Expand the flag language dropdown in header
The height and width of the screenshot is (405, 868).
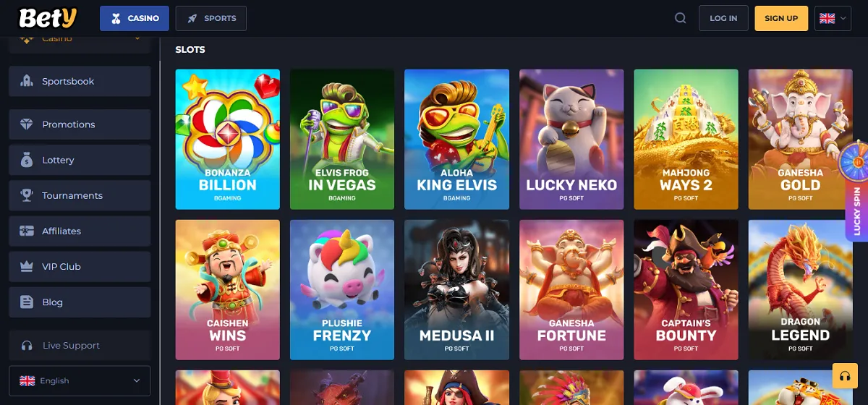(833, 18)
